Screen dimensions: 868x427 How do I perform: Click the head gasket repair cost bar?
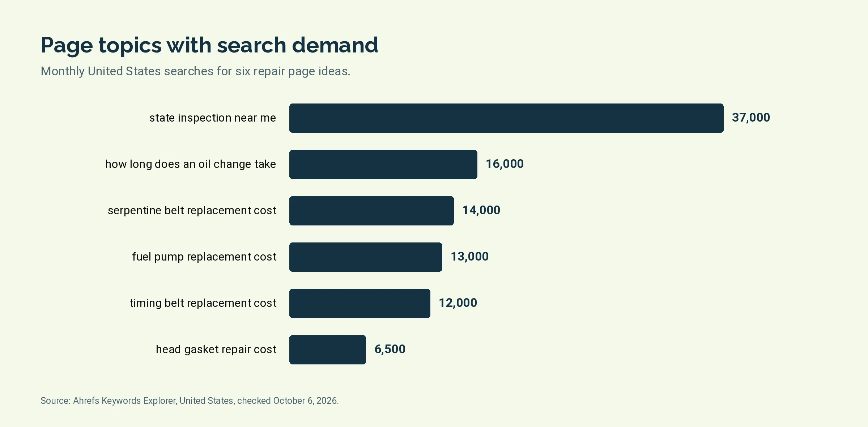coord(328,350)
